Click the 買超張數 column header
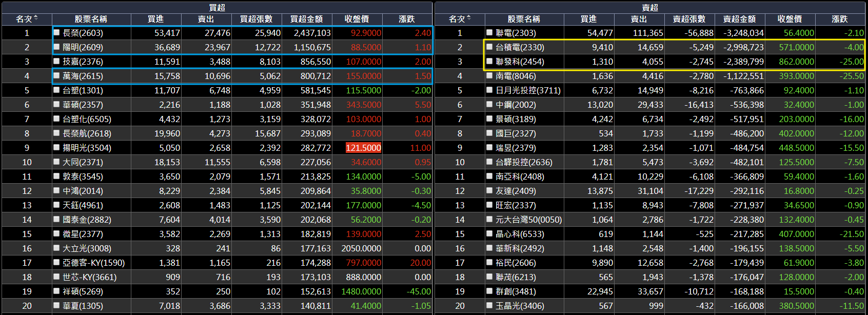Screen dimensions: 868x315 point(257,19)
